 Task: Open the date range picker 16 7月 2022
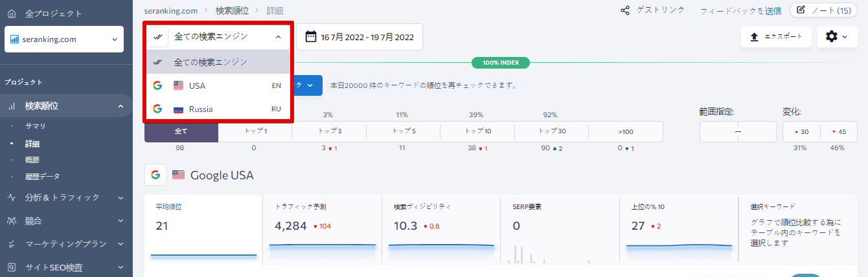[360, 37]
